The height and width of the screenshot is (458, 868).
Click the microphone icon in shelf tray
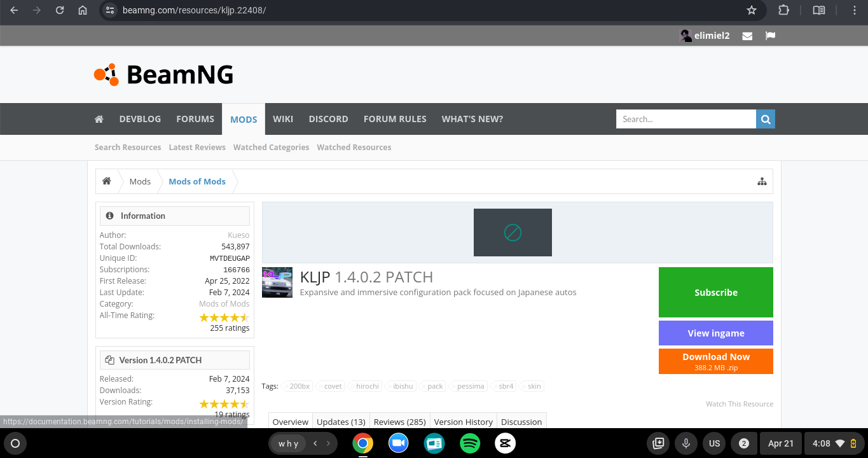(687, 443)
